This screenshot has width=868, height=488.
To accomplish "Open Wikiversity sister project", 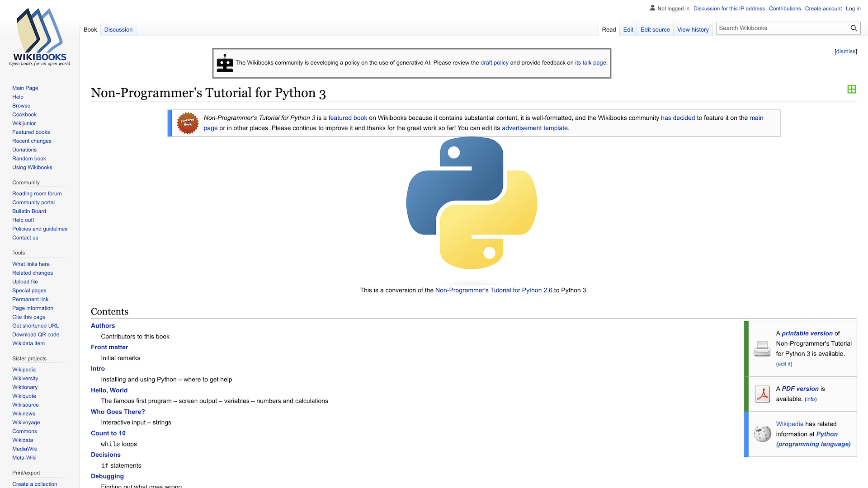I will (x=25, y=379).
